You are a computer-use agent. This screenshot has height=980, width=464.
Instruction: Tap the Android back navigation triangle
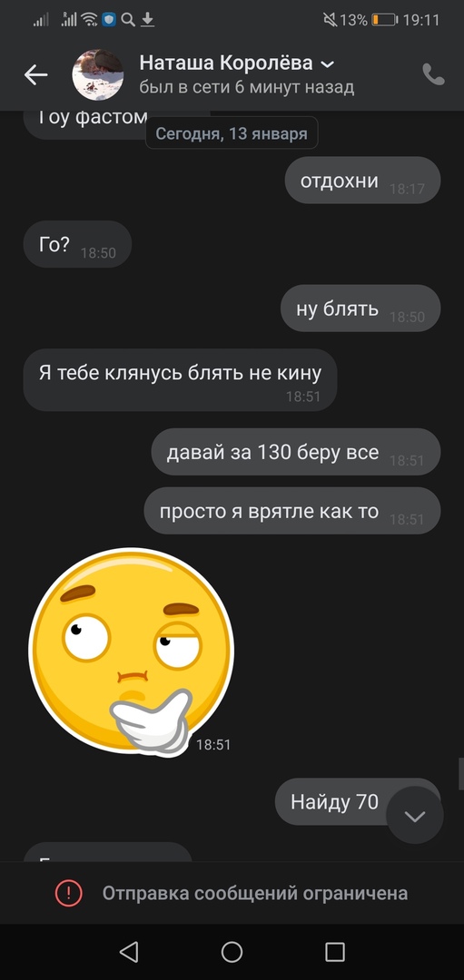pos(129,952)
